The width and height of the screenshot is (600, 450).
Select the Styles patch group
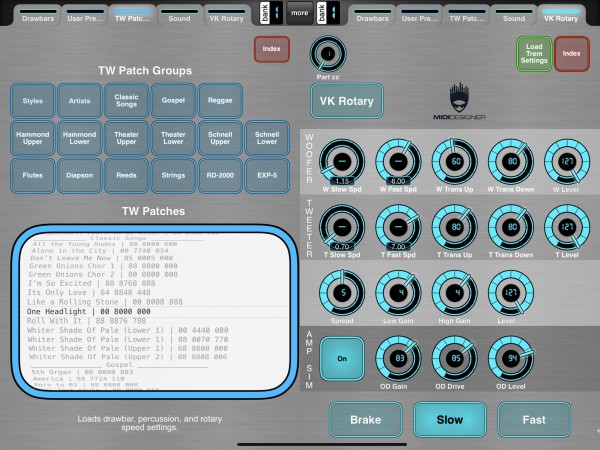coord(33,101)
